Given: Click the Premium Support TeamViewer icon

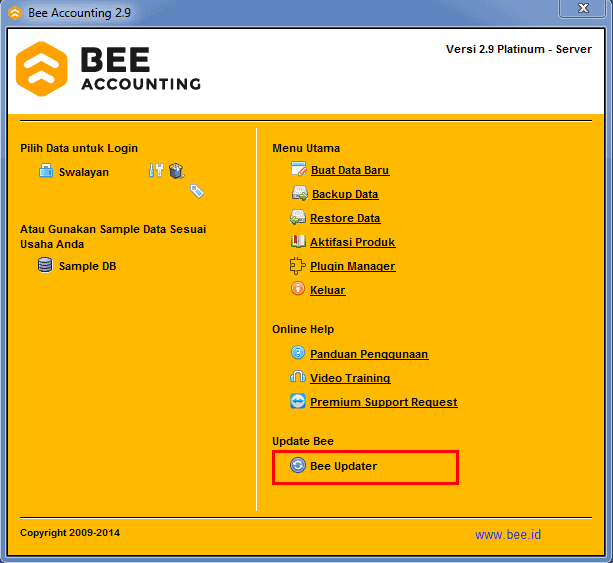Looking at the screenshot, I should tap(298, 401).
